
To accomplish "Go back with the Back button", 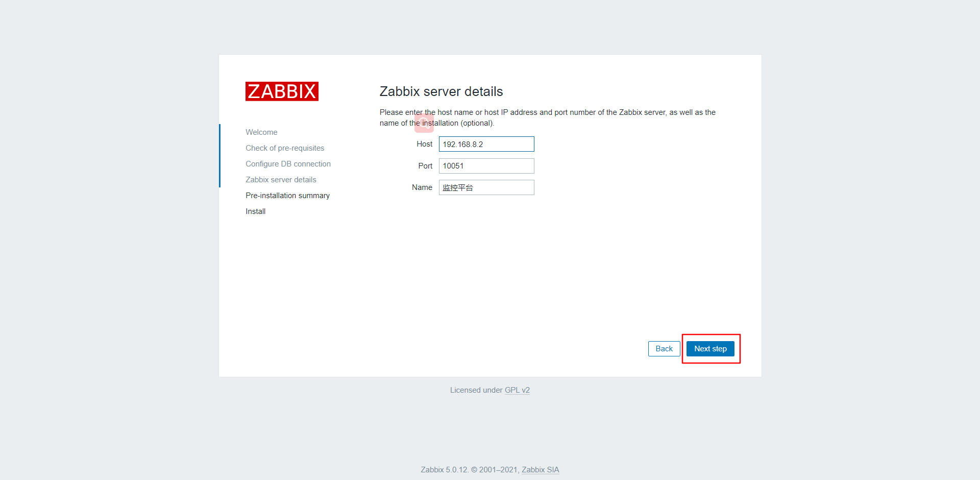I will (x=664, y=349).
